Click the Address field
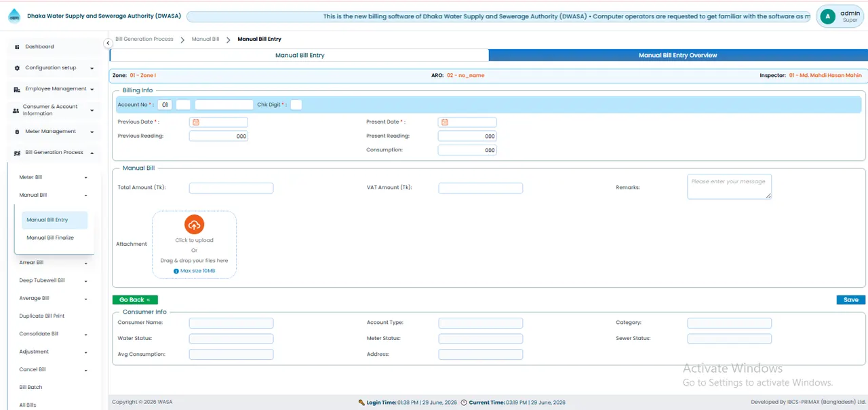 (481, 354)
